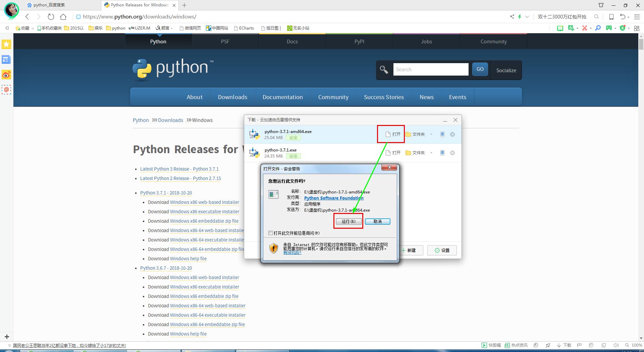Click the blue magnifier search icon on the toolbar
The width and height of the screenshot is (644, 352).
598,28
